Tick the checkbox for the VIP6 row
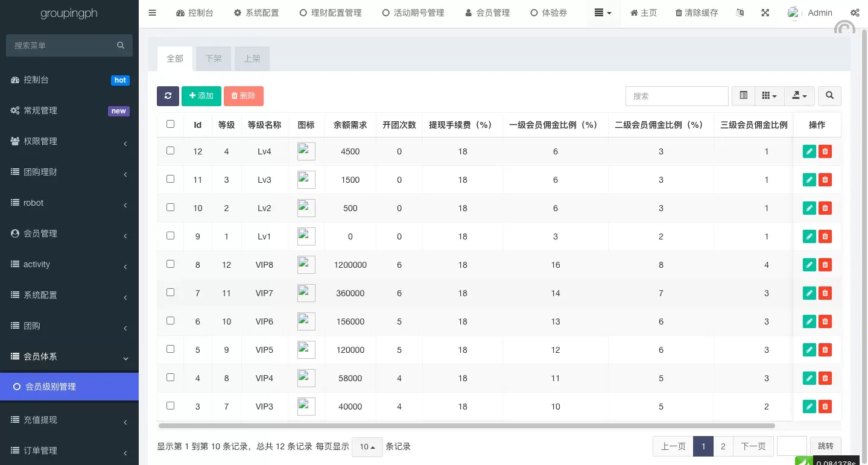Image resolution: width=868 pixels, height=465 pixels. coord(170,321)
